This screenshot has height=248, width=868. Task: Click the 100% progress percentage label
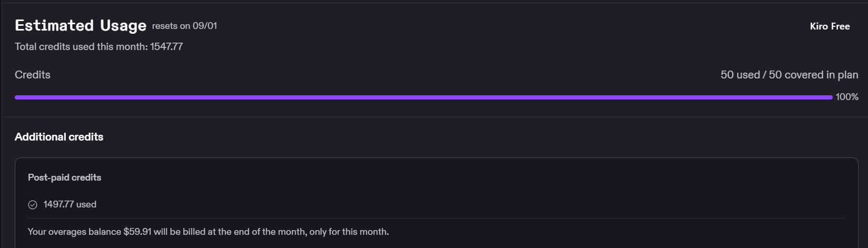tap(847, 97)
